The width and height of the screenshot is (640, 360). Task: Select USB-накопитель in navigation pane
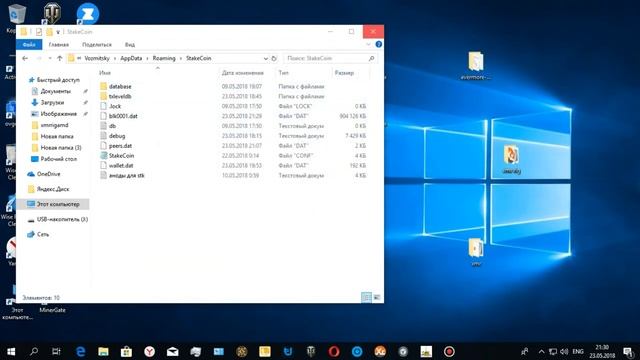[62, 219]
